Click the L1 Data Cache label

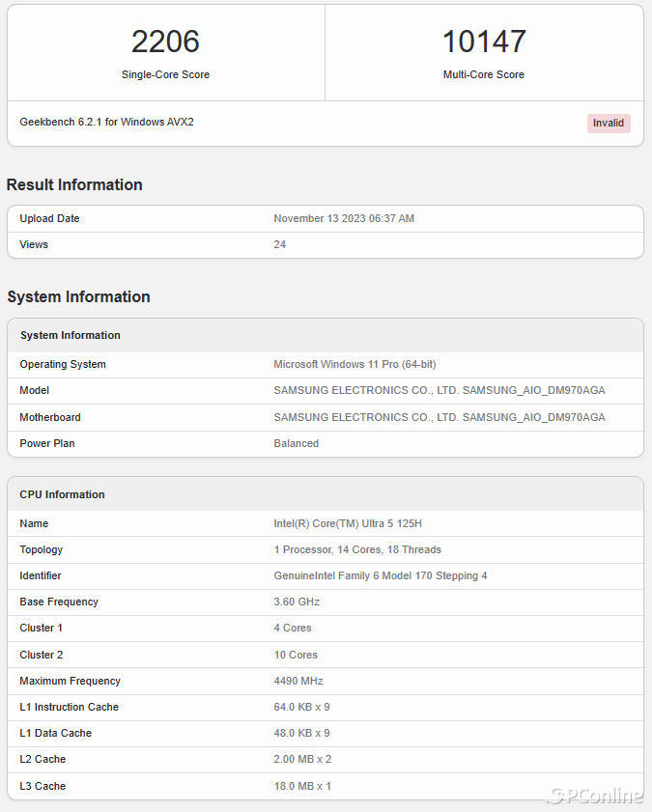(x=55, y=733)
